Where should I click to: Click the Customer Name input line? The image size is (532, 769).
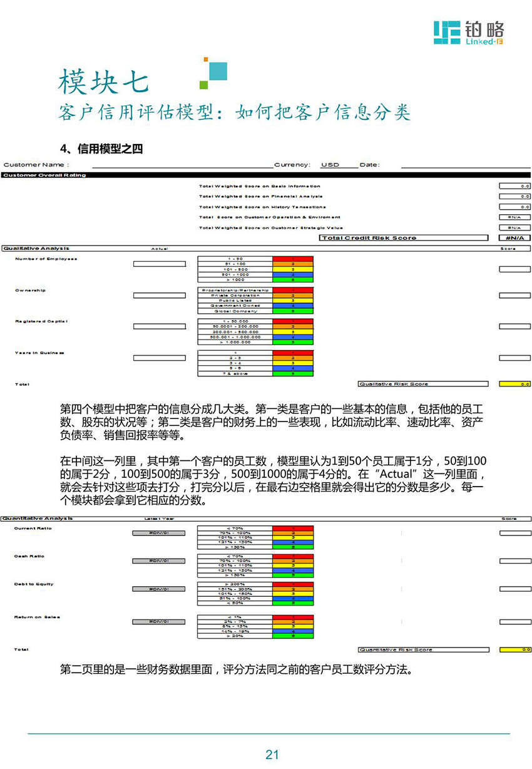[x=183, y=165]
